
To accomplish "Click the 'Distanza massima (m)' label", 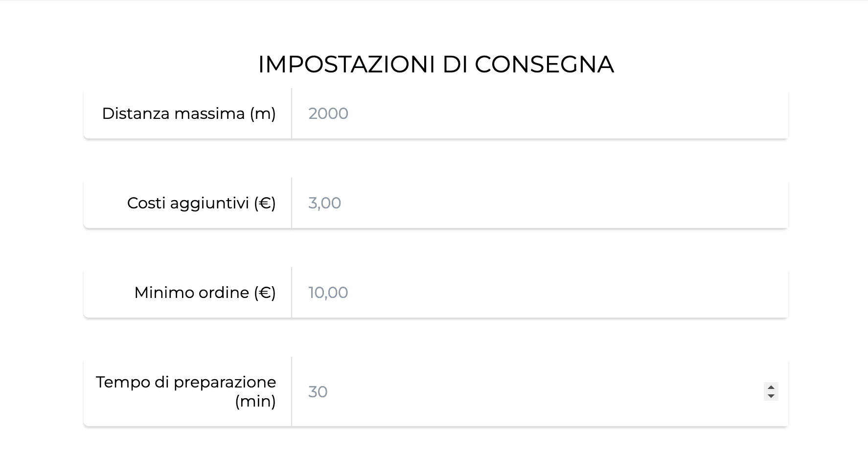I will pos(189,114).
